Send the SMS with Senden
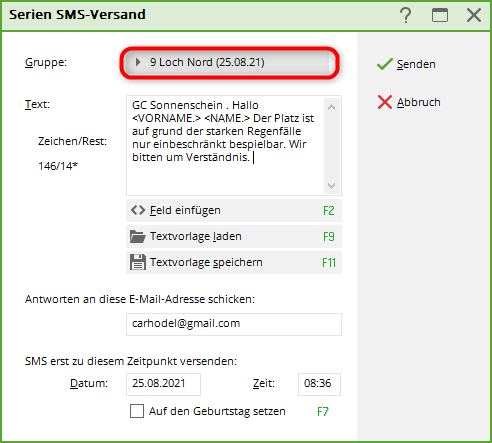The height and width of the screenshot is (443, 492). pos(406,64)
